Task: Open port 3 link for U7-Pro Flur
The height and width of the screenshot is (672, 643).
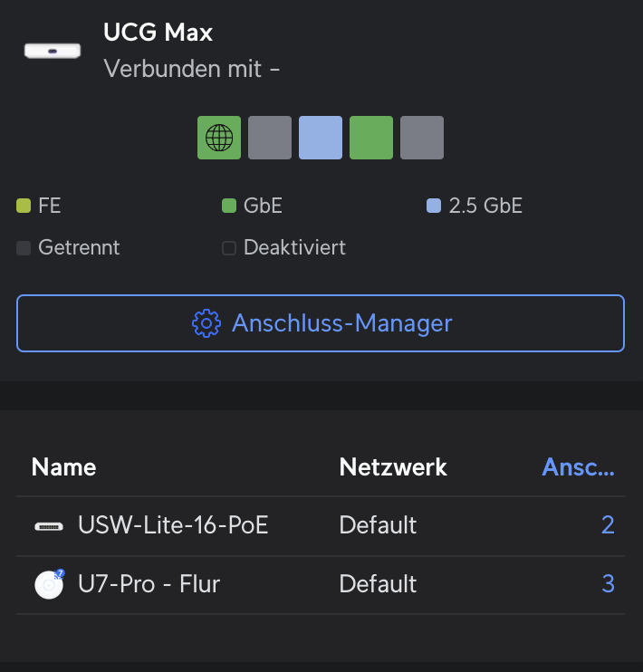Action: coord(609,584)
